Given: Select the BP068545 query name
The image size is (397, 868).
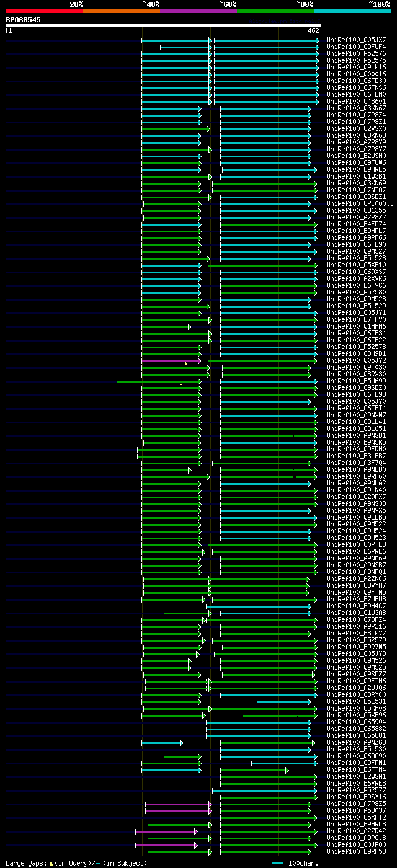Looking at the screenshot, I should [24, 20].
